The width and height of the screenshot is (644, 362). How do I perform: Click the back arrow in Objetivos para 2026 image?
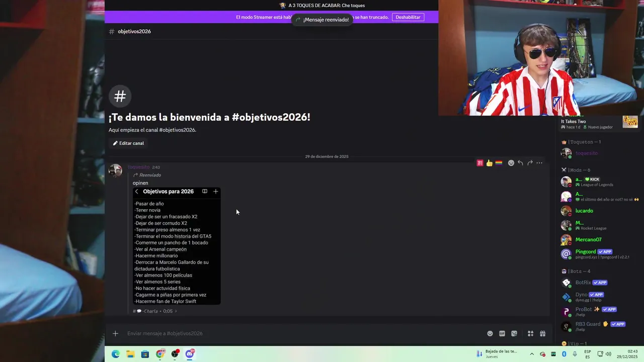point(136,192)
